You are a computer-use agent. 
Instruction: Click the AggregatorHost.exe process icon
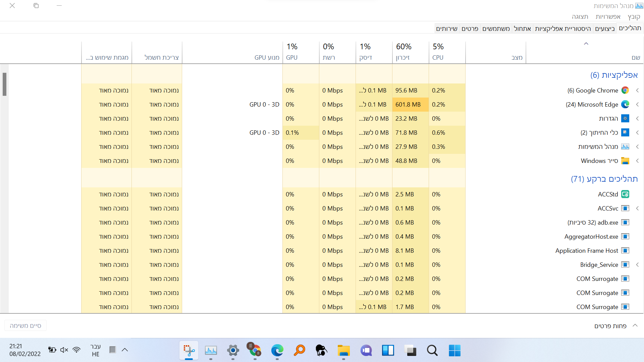[625, 237]
